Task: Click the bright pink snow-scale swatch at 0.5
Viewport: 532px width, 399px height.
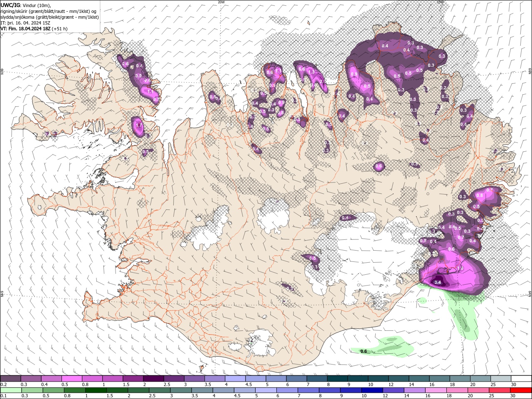Action: click(71, 379)
